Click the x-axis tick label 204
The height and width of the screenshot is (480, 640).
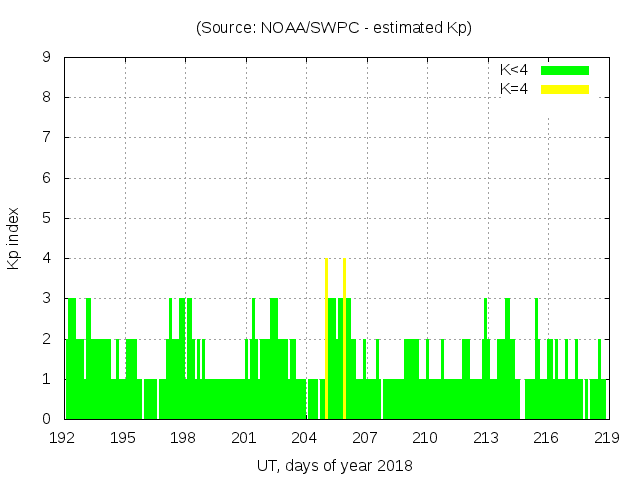305,437
